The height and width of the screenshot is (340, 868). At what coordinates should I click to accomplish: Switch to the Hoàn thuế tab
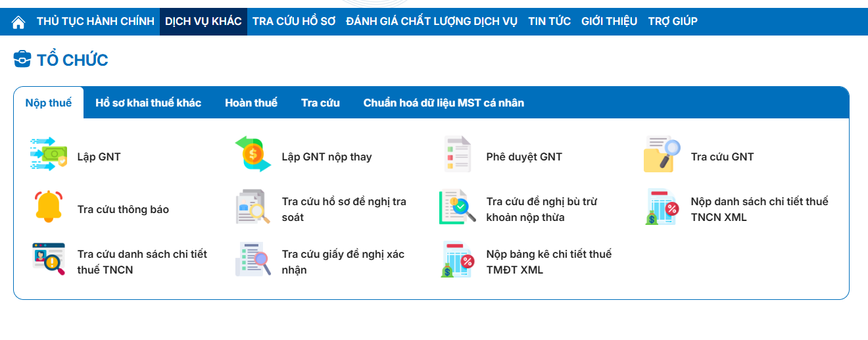tap(251, 103)
